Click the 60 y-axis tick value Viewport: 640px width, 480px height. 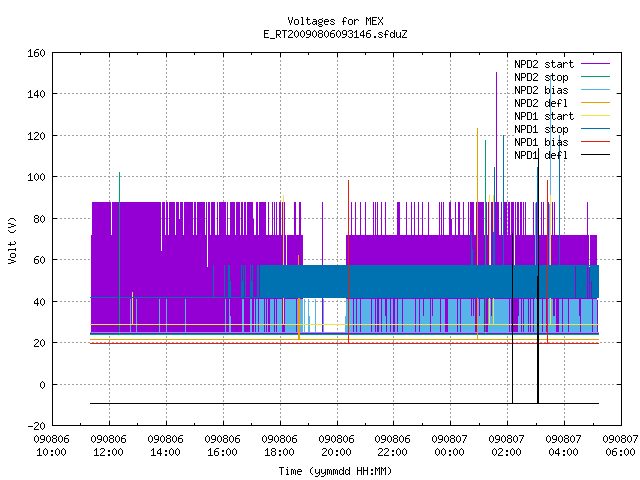click(x=40, y=260)
